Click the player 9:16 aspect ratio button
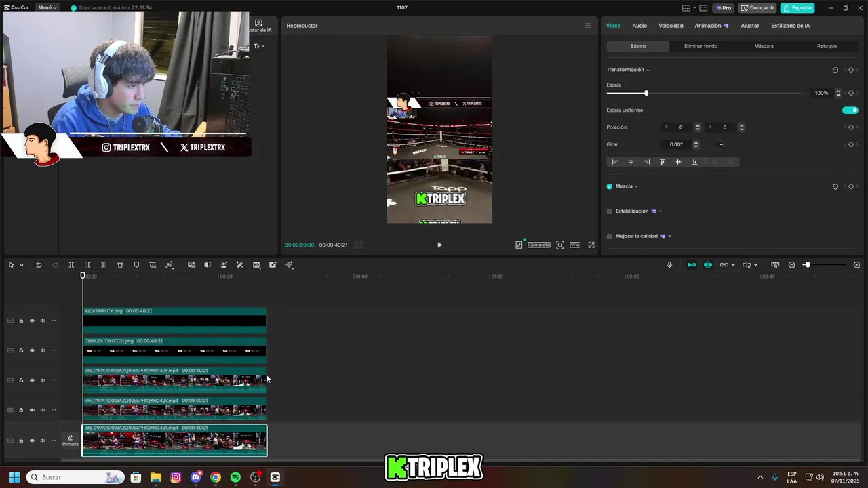This screenshot has width=868, height=488. click(x=575, y=245)
